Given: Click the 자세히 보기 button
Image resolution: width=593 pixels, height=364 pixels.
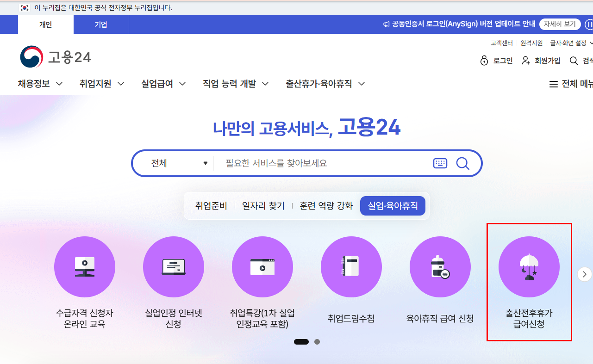Looking at the screenshot, I should (560, 24).
